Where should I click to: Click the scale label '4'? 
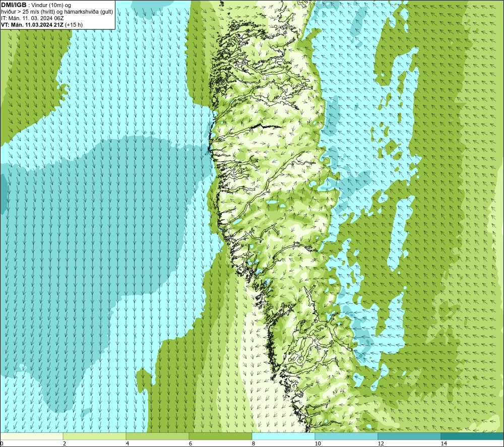tap(128, 443)
